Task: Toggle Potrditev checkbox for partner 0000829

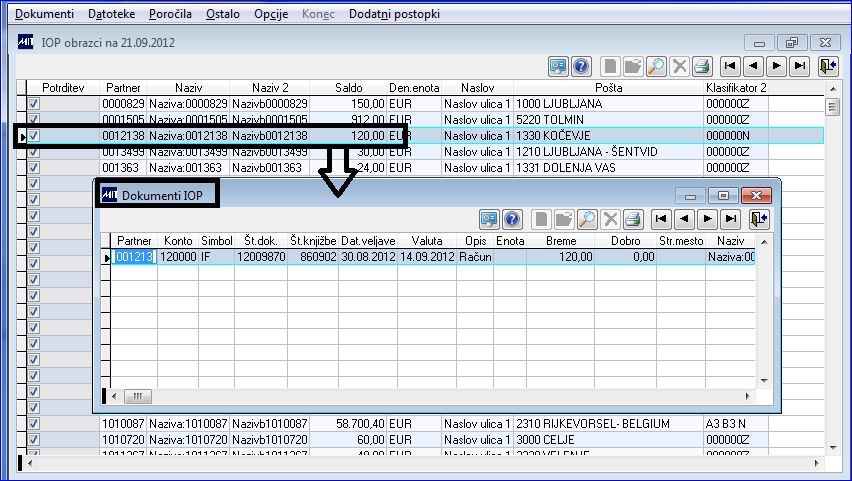Action: 34,103
